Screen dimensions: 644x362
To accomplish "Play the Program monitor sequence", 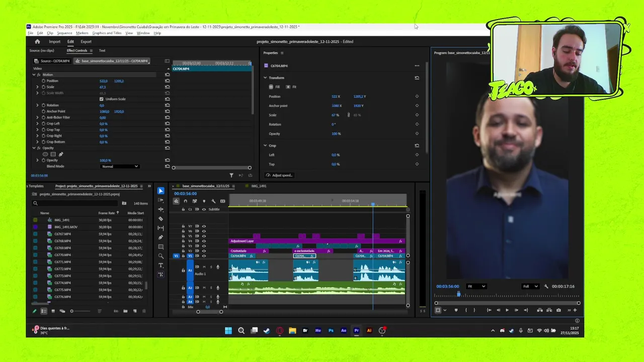I will point(507,310).
